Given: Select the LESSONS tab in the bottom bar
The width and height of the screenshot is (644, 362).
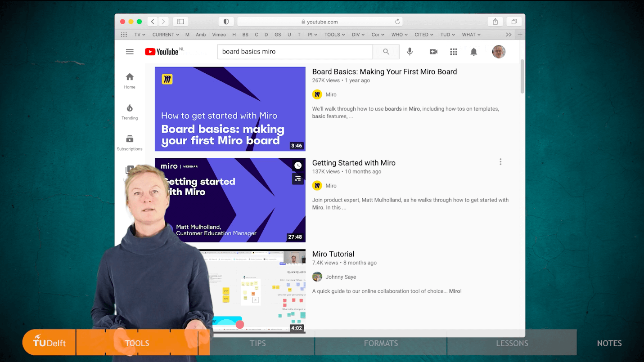Looking at the screenshot, I should (512, 343).
